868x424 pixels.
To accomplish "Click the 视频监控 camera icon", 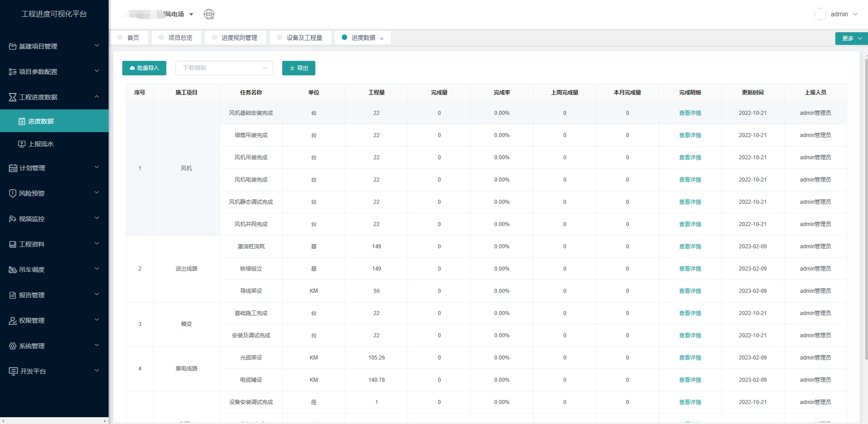I will (13, 219).
